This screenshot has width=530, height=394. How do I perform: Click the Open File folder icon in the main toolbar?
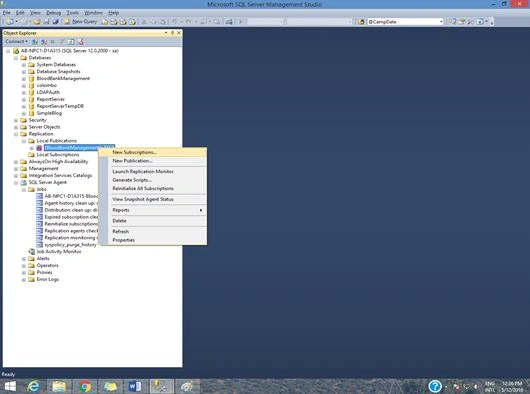[37, 22]
